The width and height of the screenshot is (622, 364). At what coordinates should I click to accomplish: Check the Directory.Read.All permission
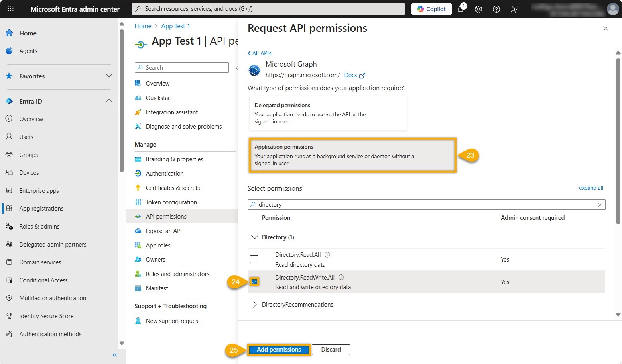pyautogui.click(x=254, y=259)
